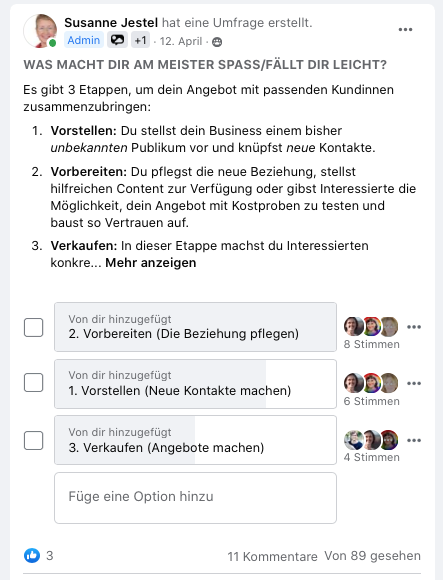Open options for Vorstellen poll option
This screenshot has width=443, height=580.
pos(414,383)
